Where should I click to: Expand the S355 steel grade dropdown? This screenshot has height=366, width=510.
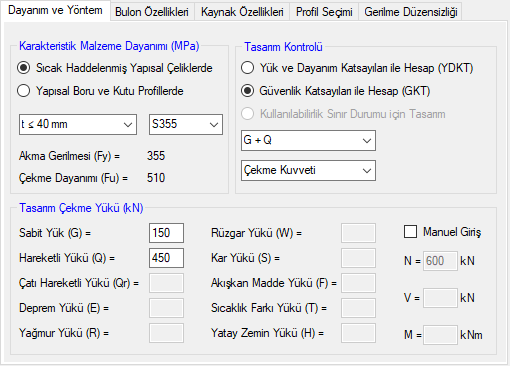[186, 124]
